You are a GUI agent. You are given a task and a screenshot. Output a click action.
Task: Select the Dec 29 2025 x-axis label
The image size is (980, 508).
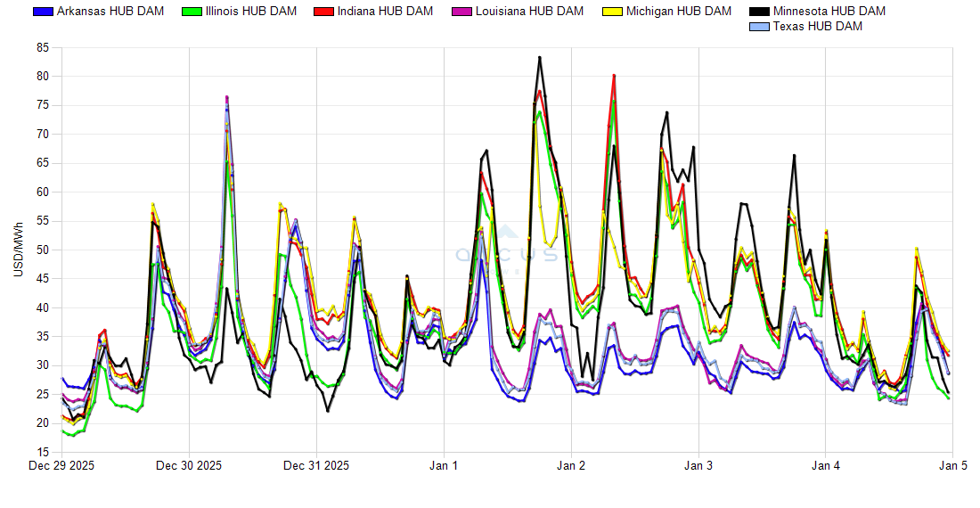[x=61, y=465]
